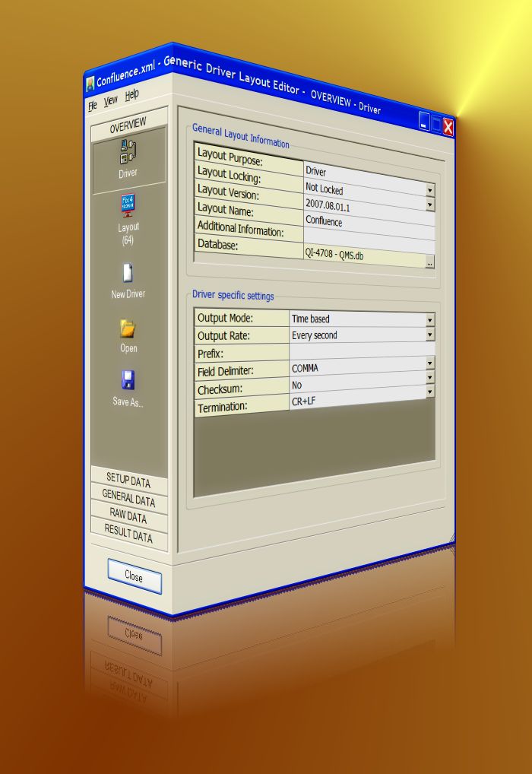Viewport: 532px width, 774px height.
Task: Switch to the RAW DATA section
Action: [128, 516]
